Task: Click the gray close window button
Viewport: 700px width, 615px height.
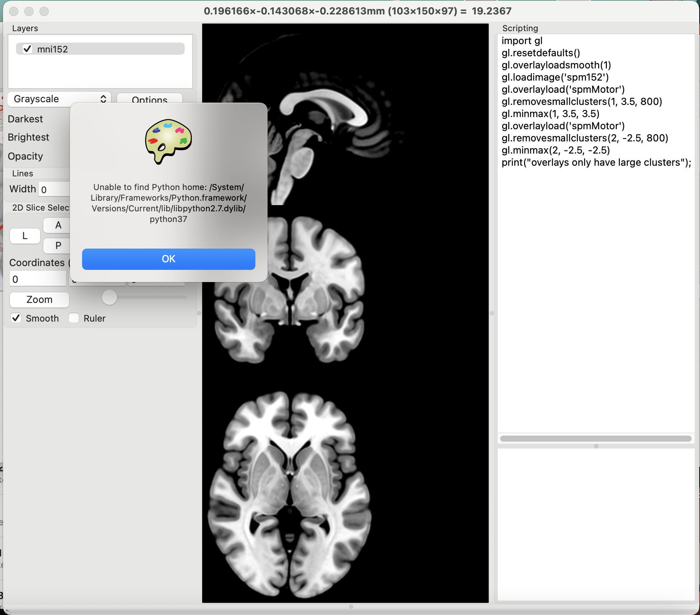Action: 14,11
